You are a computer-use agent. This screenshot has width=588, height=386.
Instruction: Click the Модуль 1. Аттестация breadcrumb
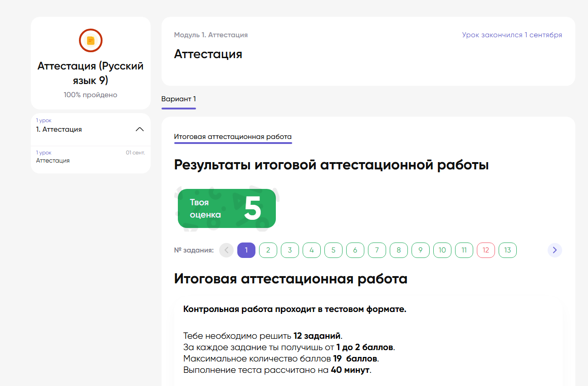[211, 35]
